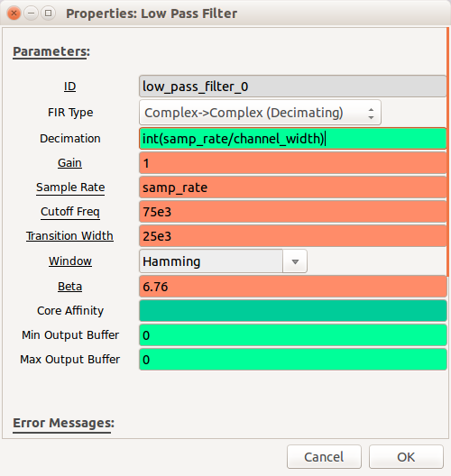The height and width of the screenshot is (476, 451).
Task: Open the FIR Type combo box
Action: [260, 113]
